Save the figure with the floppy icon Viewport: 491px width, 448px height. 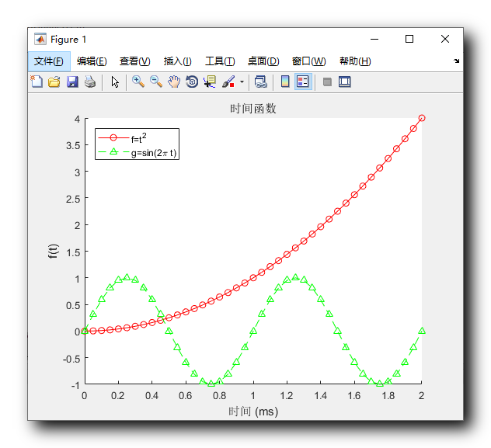[72, 82]
